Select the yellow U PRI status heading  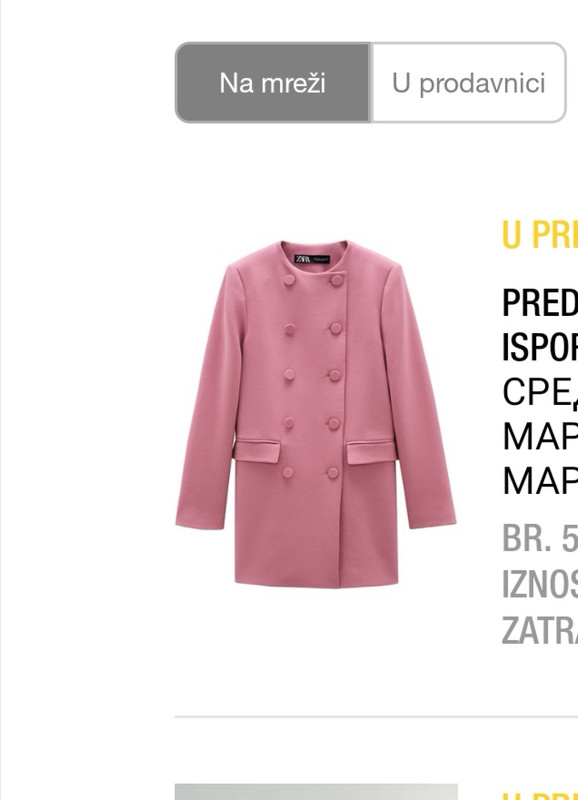(540, 235)
